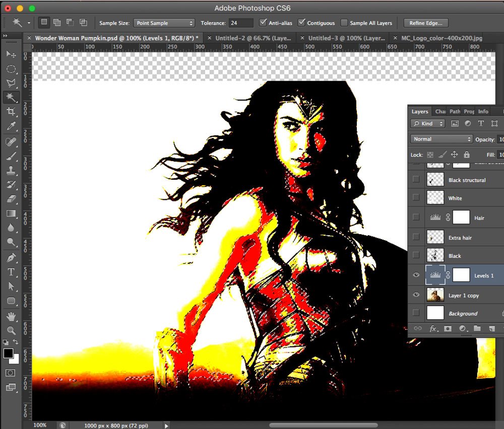
Task: Select the Type tool
Action: pyautogui.click(x=11, y=272)
